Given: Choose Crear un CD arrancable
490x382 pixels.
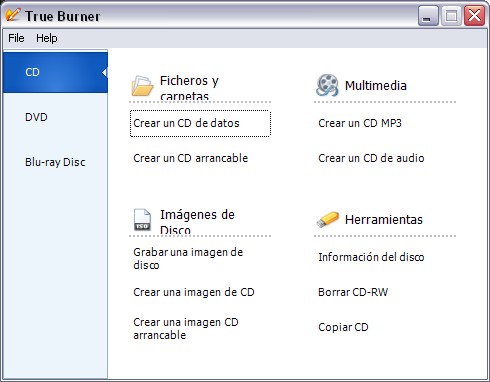Looking at the screenshot, I should [191, 158].
